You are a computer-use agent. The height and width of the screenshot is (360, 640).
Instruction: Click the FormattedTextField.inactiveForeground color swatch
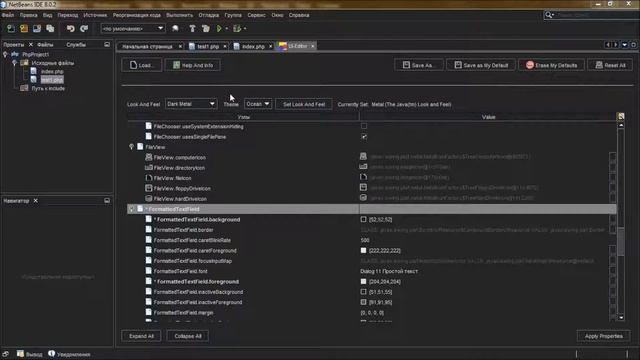click(363, 302)
